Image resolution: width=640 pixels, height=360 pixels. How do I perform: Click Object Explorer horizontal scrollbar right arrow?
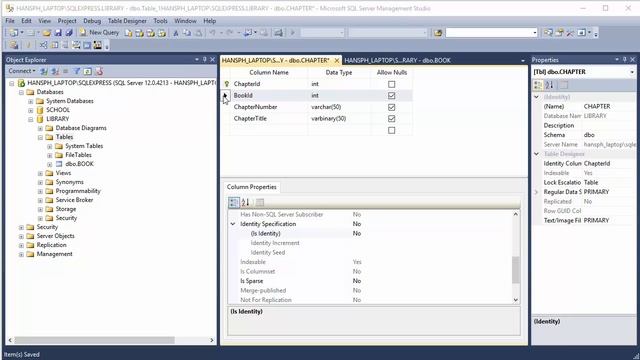[212, 340]
